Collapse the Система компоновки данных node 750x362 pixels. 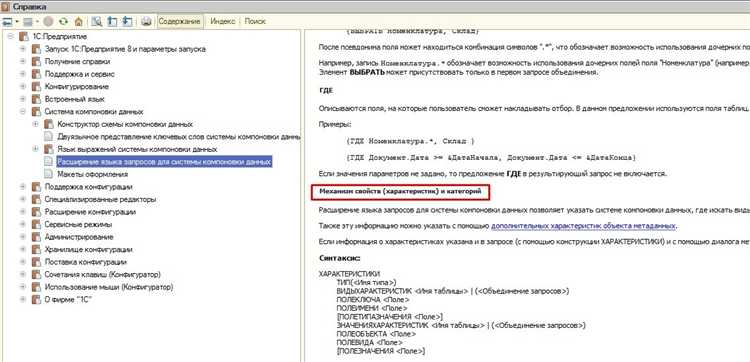22,111
